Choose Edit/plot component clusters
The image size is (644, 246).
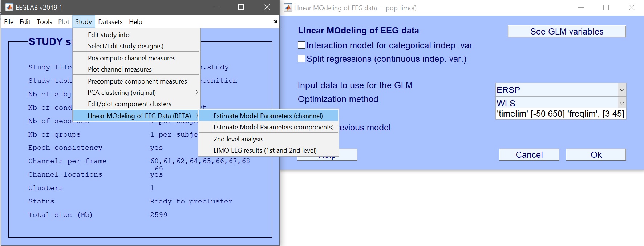tap(137, 104)
